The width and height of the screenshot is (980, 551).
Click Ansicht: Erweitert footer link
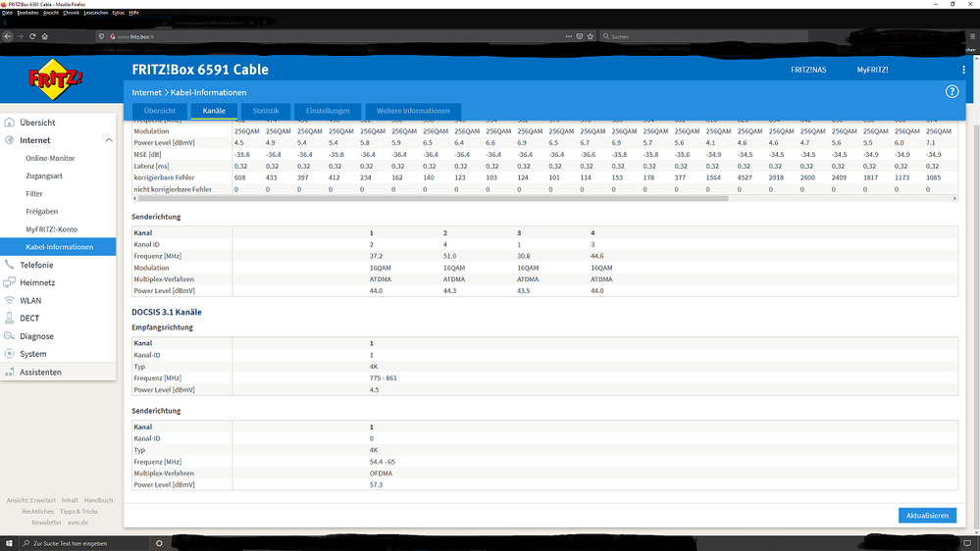click(x=31, y=500)
